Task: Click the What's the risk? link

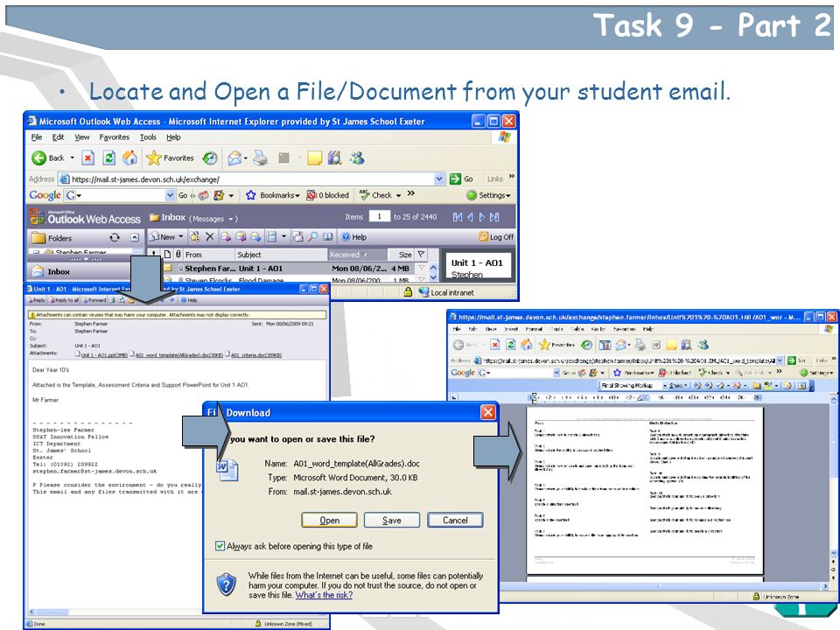Action: coord(324,595)
